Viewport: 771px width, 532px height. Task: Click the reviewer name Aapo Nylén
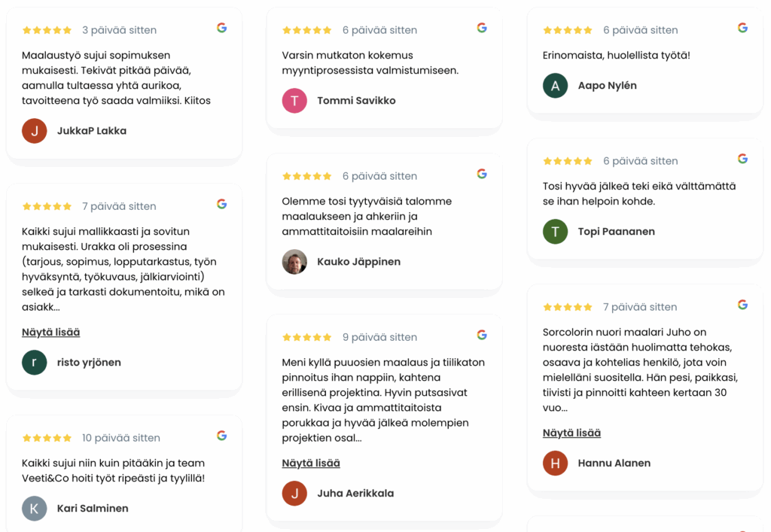click(607, 86)
